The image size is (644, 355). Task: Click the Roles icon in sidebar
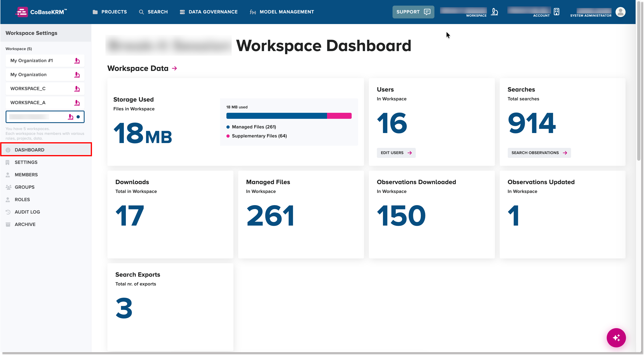[8, 199]
